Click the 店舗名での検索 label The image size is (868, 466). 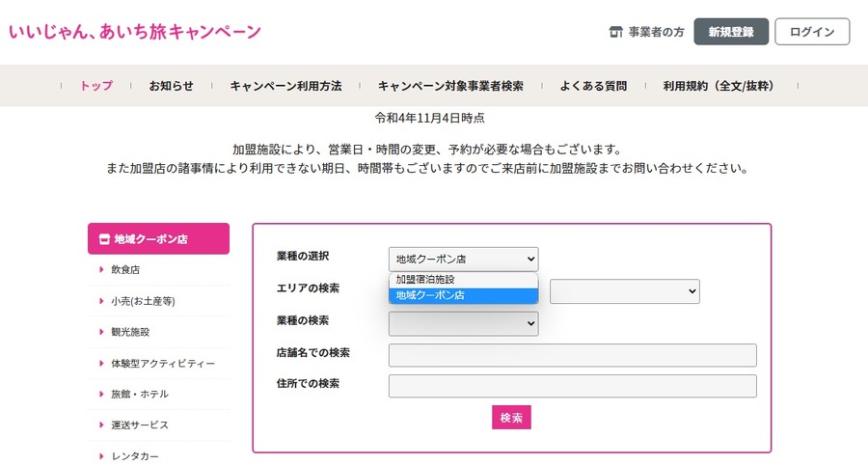(313, 352)
